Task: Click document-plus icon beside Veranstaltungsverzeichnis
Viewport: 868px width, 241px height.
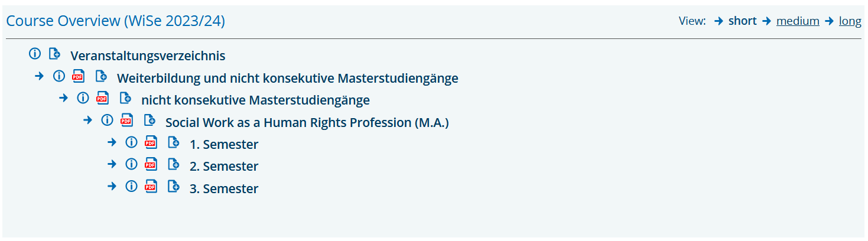Action: [54, 54]
